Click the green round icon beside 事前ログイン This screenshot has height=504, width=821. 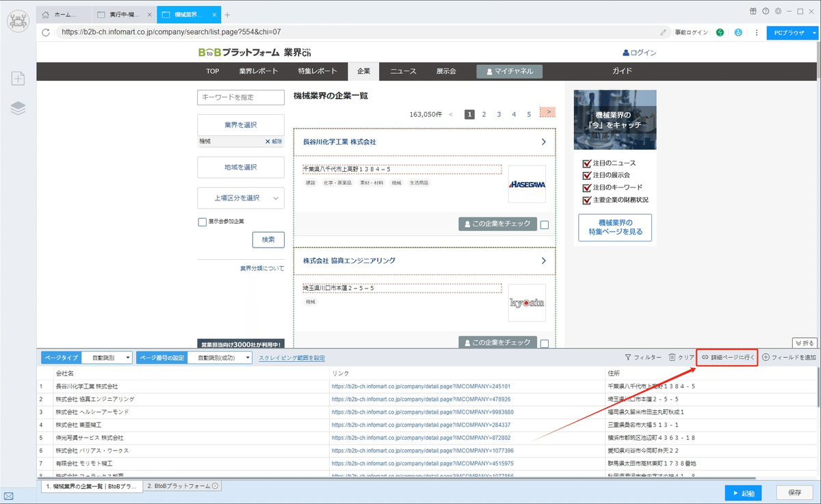pos(720,32)
